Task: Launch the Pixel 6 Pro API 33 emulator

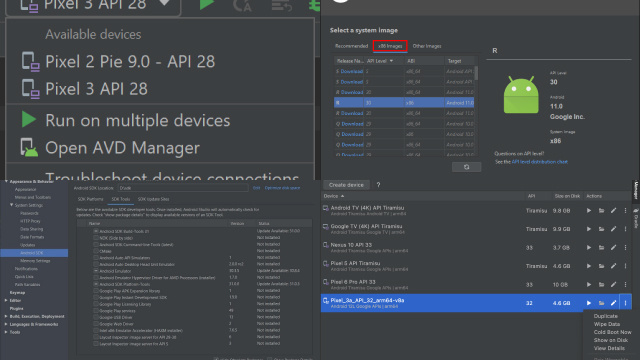Action: point(589,284)
